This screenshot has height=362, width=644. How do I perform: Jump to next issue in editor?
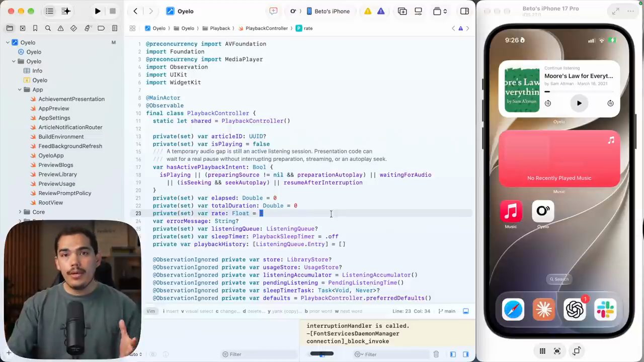point(467,28)
